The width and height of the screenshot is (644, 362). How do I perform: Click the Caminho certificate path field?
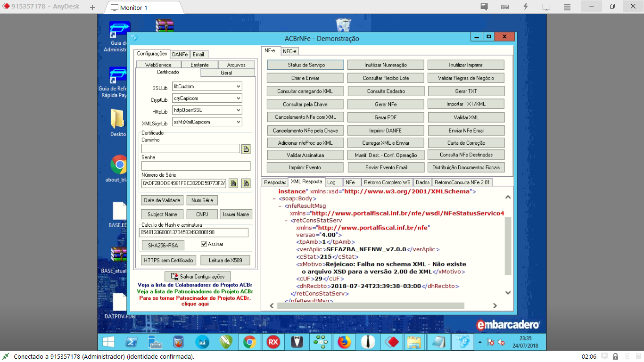[x=190, y=148]
